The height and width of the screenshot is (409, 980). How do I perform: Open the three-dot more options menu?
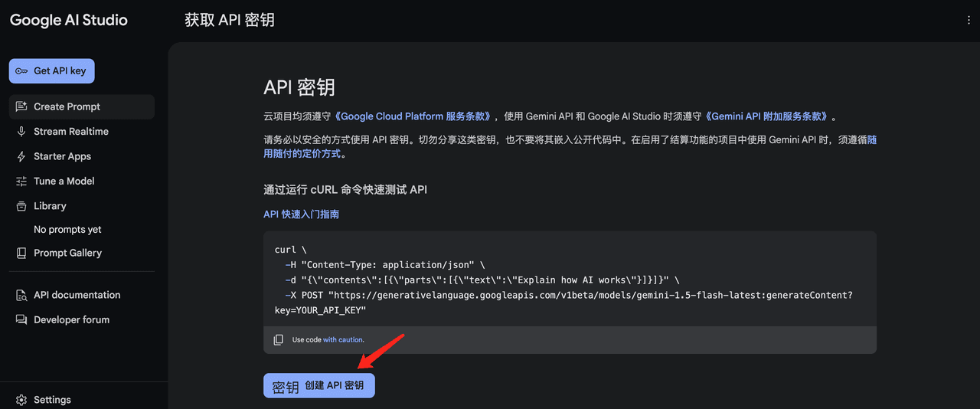point(969,21)
